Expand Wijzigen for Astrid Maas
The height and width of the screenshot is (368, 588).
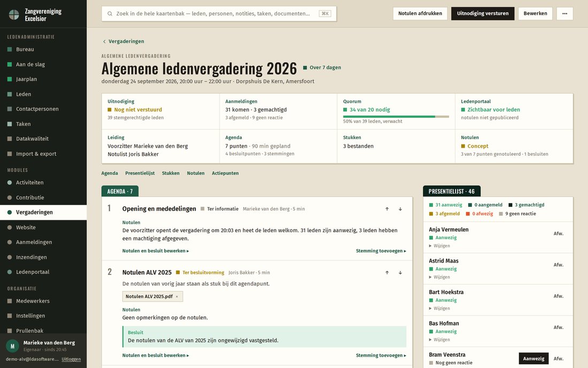pos(439,277)
